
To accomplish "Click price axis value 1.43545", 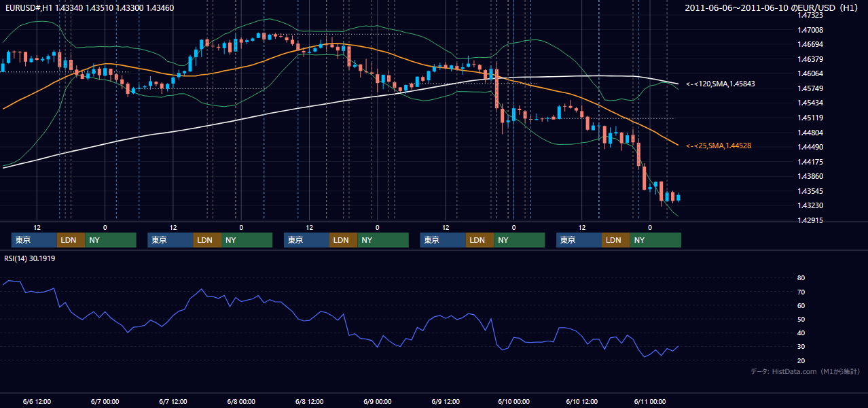I will point(810,191).
